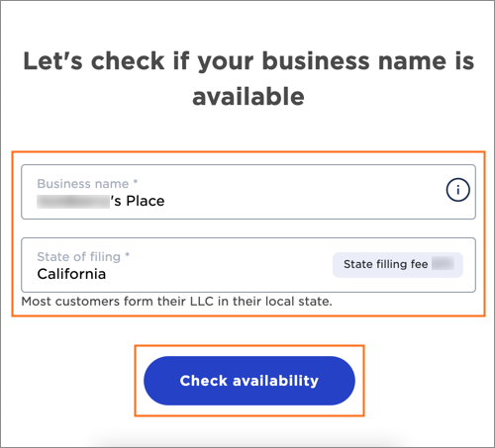Click the blurred name in business field
This screenshot has height=448, width=495.
pyautogui.click(x=73, y=202)
